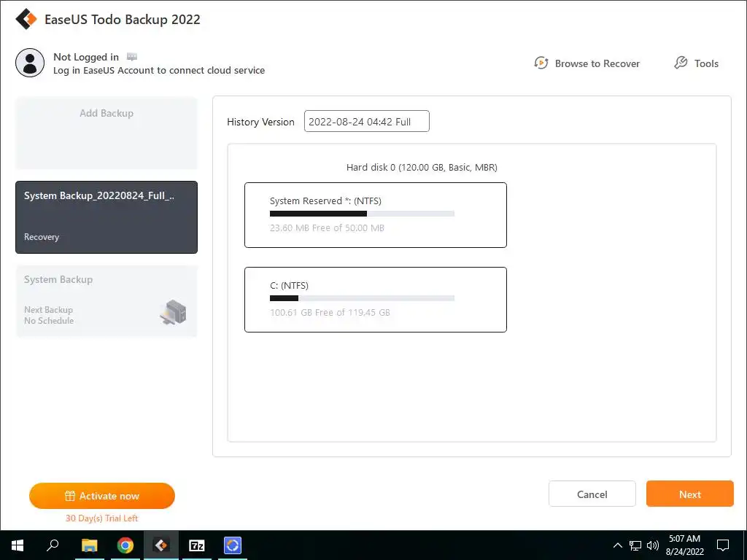Click 23.60 MB Free of 50.00 MB text
747x560 pixels.
click(x=327, y=228)
